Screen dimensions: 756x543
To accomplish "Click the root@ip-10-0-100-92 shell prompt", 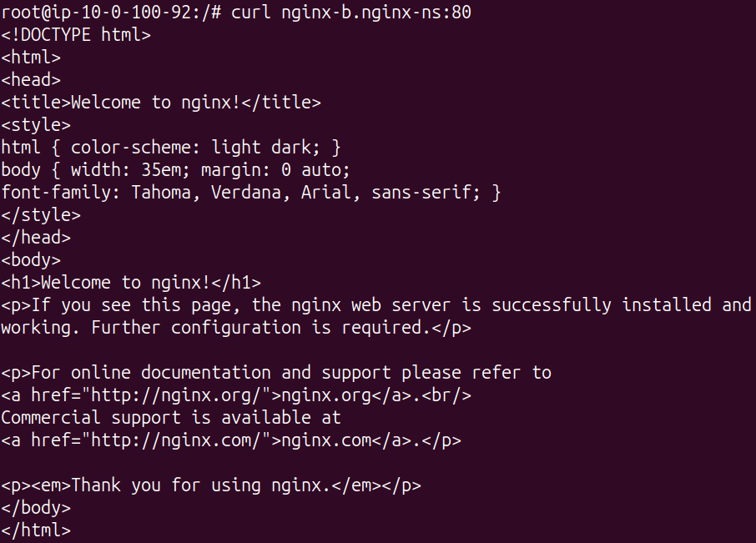I will [x=98, y=13].
